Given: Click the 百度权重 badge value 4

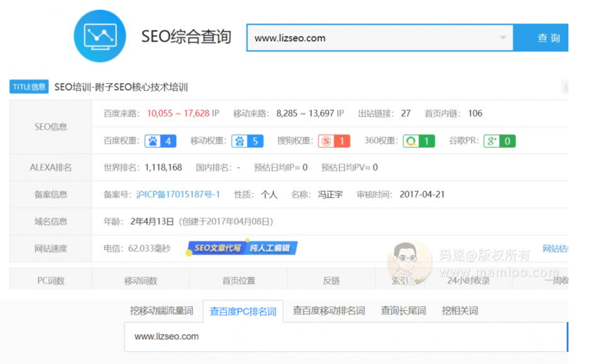Looking at the screenshot, I should pyautogui.click(x=168, y=141).
